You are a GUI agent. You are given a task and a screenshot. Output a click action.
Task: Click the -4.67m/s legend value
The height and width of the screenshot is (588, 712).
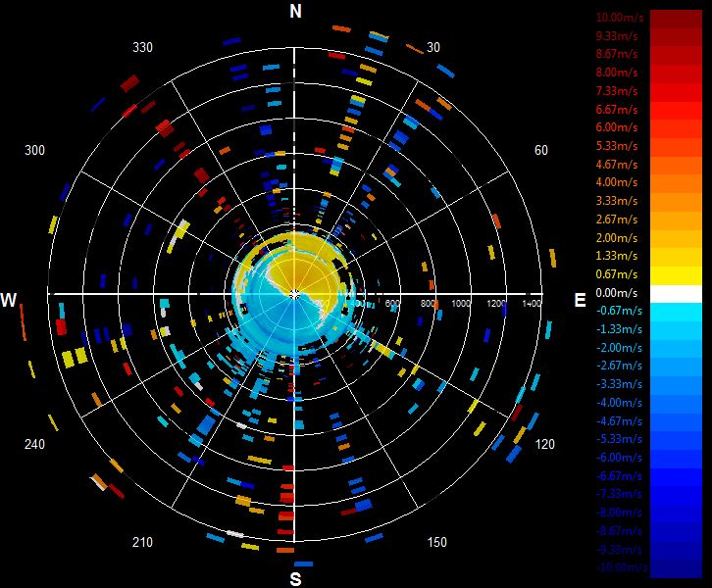(619, 421)
